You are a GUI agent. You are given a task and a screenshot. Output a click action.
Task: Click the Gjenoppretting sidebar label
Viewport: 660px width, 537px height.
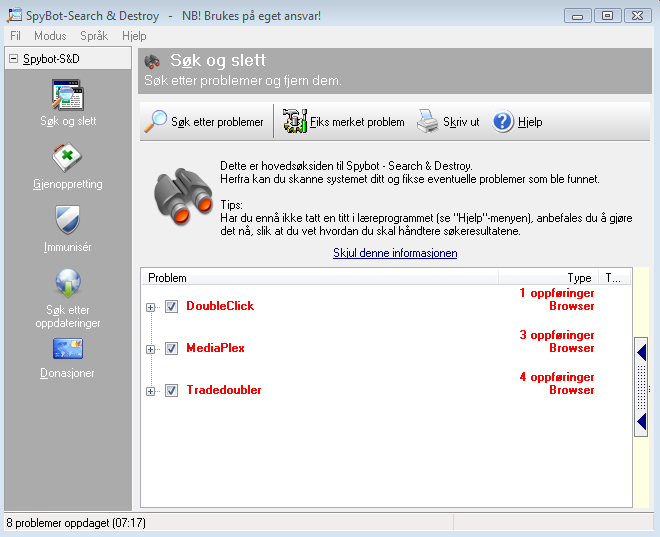67,184
